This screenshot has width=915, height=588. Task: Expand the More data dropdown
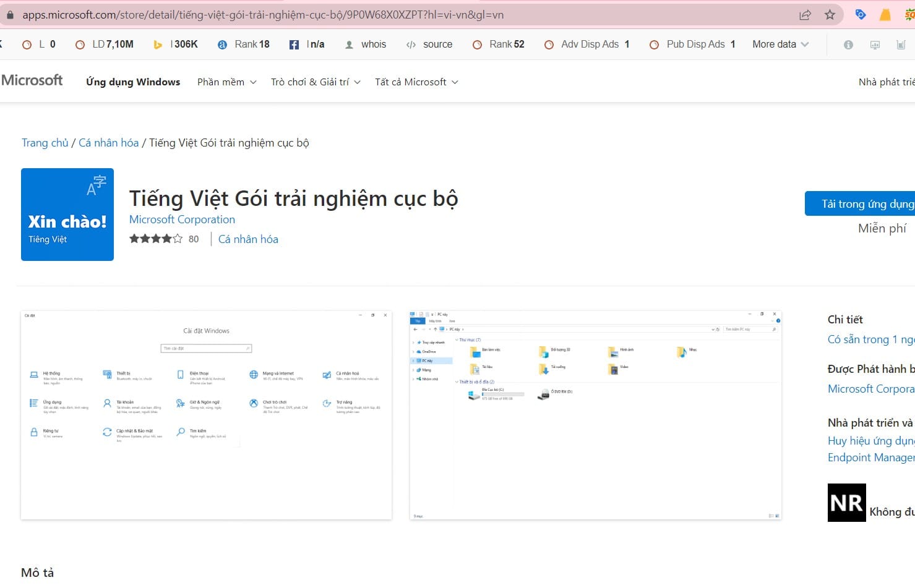(780, 45)
